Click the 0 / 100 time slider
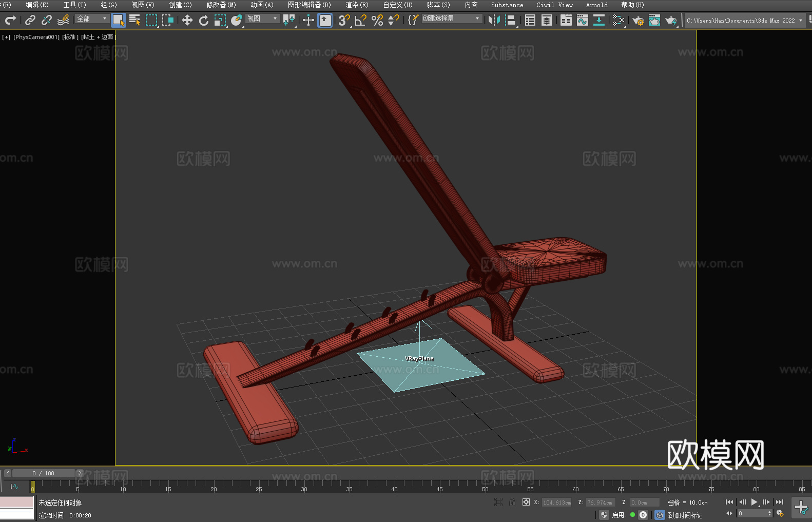Image resolution: width=812 pixels, height=522 pixels. [x=44, y=473]
